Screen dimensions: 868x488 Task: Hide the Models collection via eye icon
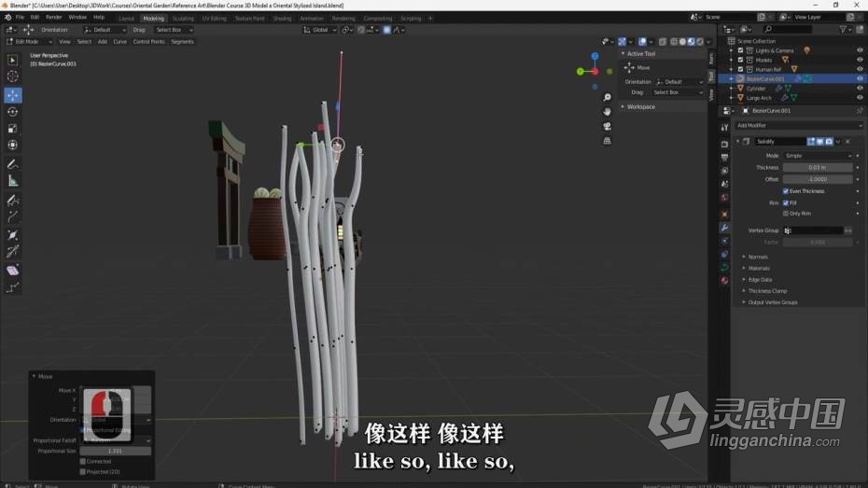[860, 60]
